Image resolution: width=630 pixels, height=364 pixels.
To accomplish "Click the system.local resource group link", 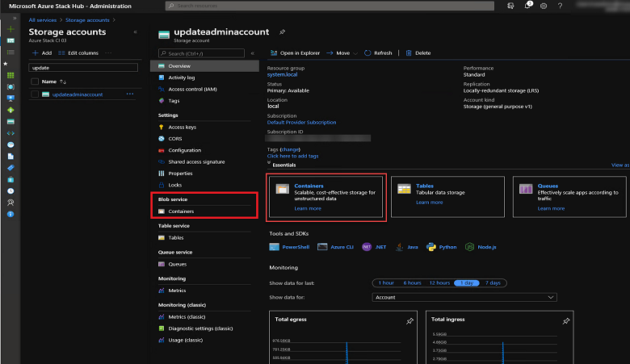I will tap(282, 75).
